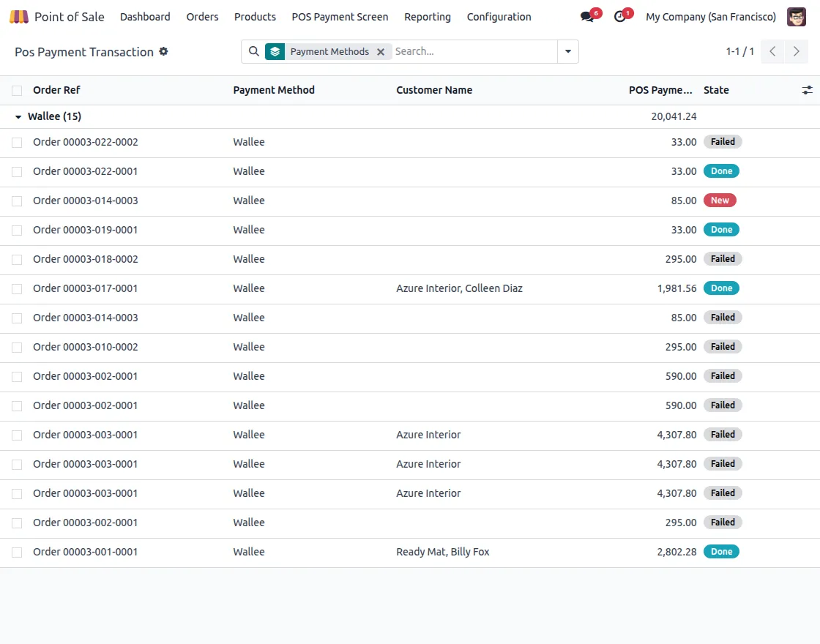820x644 pixels.
Task: Check the Order 00003-022-0001 row checkbox
Action: point(17,171)
